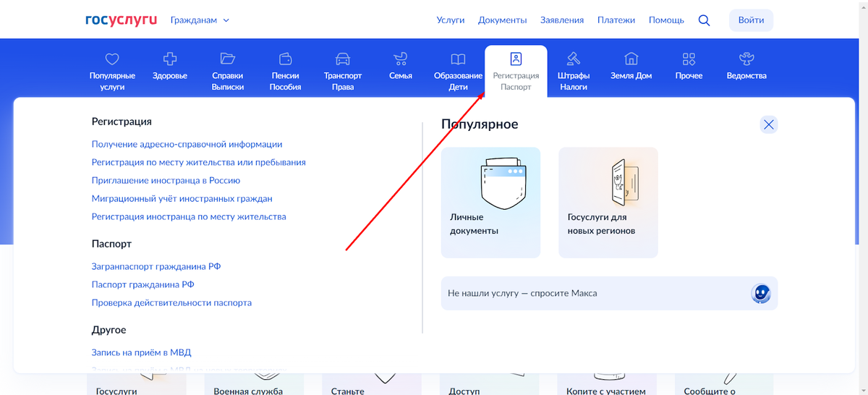Open the Штрафы Налоги gavel icon
Image resolution: width=868 pixels, height=395 pixels.
[x=574, y=59]
